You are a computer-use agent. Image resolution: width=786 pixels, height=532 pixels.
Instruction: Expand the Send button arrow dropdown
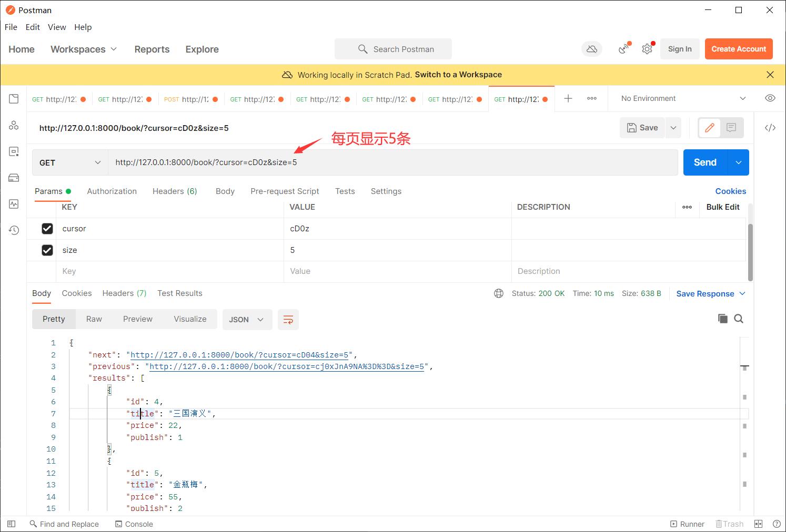pyautogui.click(x=739, y=162)
